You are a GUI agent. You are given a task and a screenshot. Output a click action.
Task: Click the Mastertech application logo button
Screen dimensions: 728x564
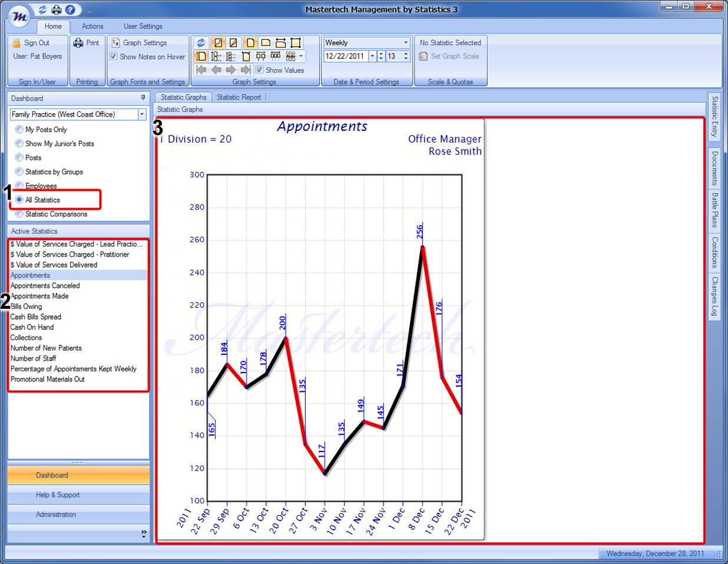coord(19,17)
